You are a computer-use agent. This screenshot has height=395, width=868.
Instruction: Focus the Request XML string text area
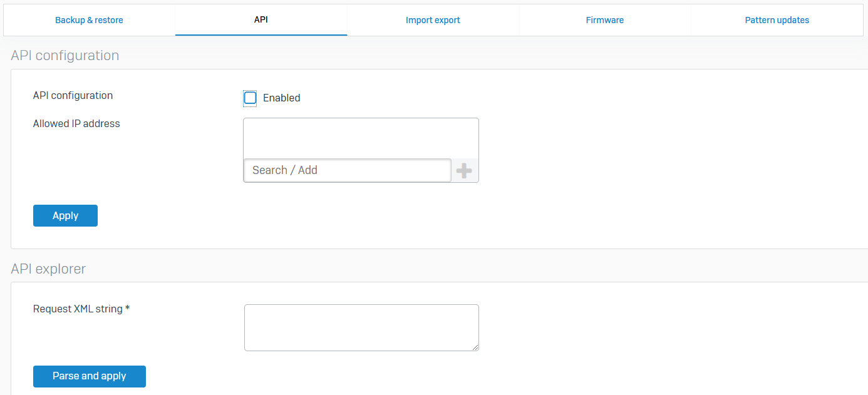pos(361,327)
